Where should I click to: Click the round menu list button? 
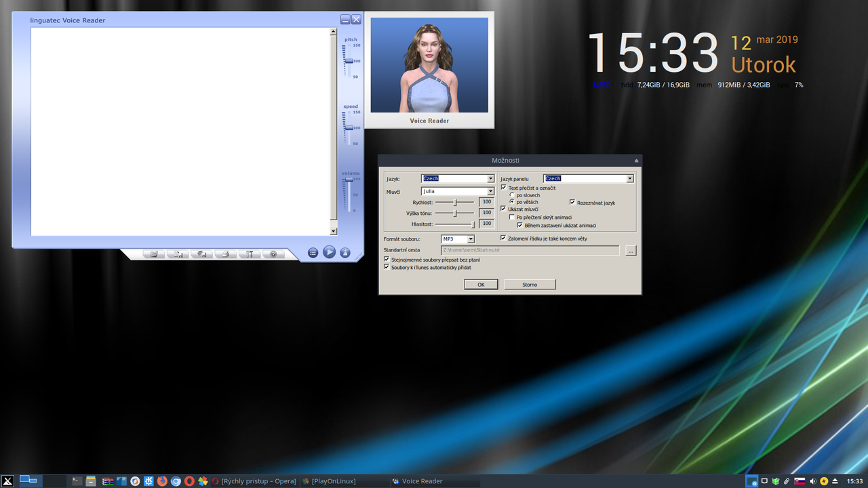click(x=313, y=253)
